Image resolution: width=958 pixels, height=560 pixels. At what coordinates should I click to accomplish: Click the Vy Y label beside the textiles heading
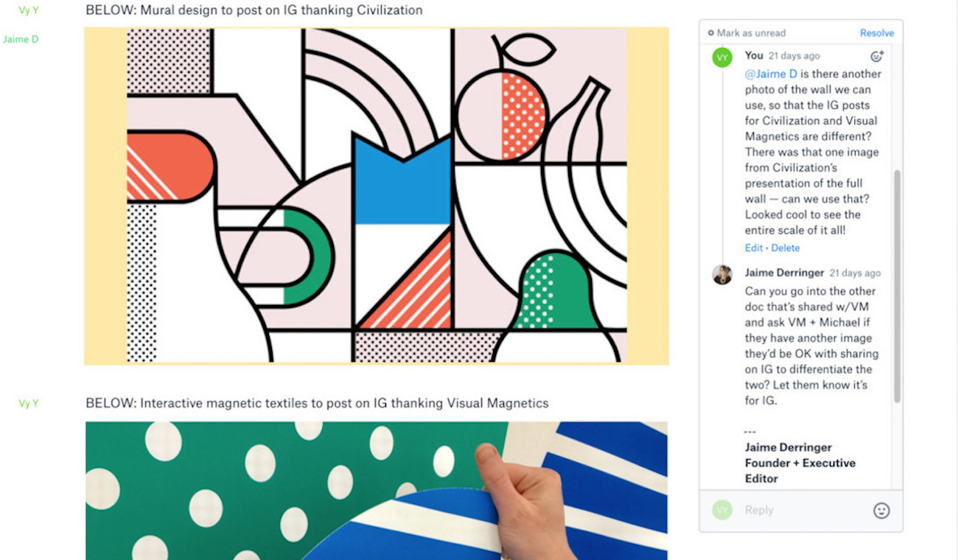29,403
